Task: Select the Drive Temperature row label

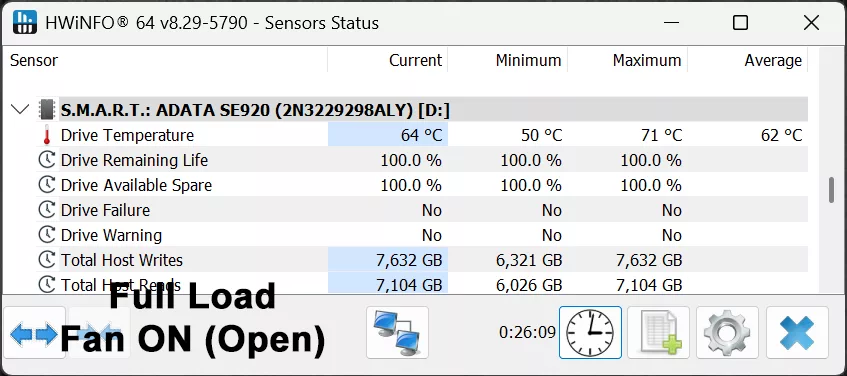Action: 127,135
